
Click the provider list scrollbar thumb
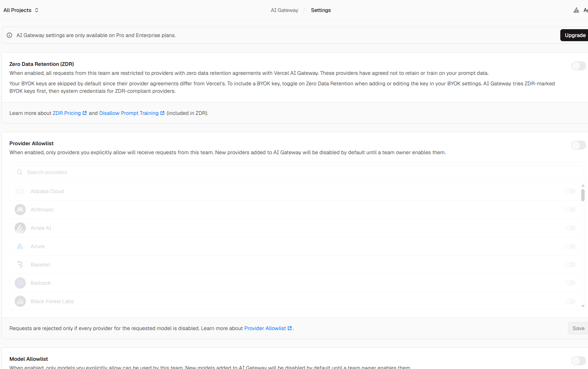(583, 195)
